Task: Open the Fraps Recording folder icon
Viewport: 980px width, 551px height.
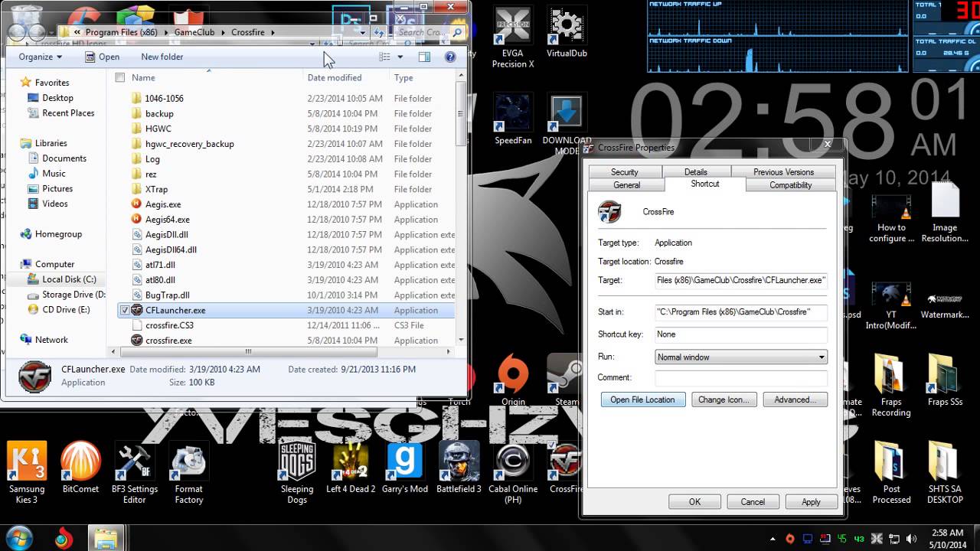Action: coord(890,385)
